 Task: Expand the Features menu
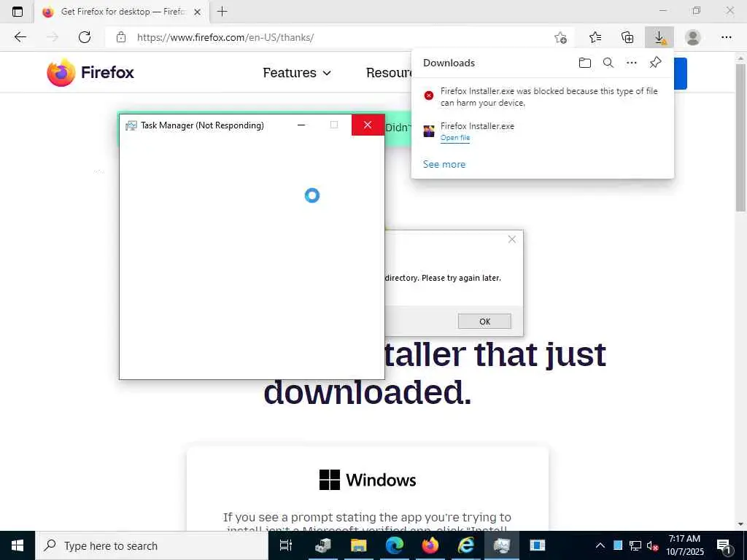click(x=297, y=73)
